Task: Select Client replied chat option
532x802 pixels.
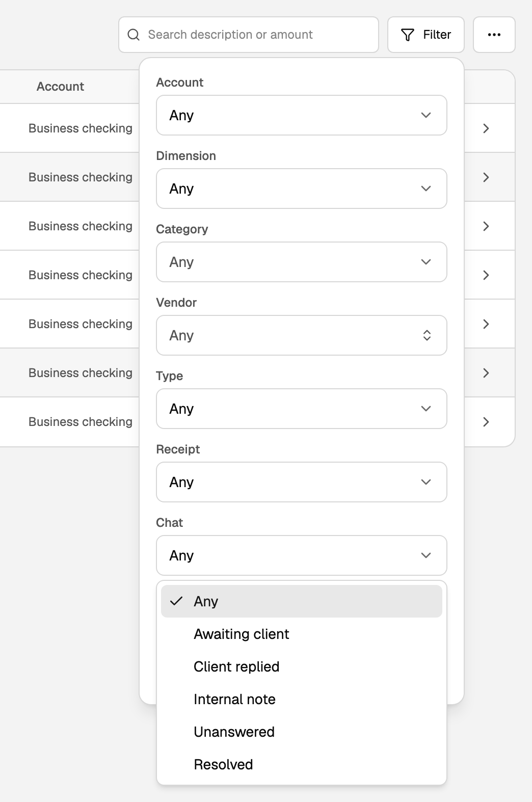Action: pyautogui.click(x=302, y=666)
